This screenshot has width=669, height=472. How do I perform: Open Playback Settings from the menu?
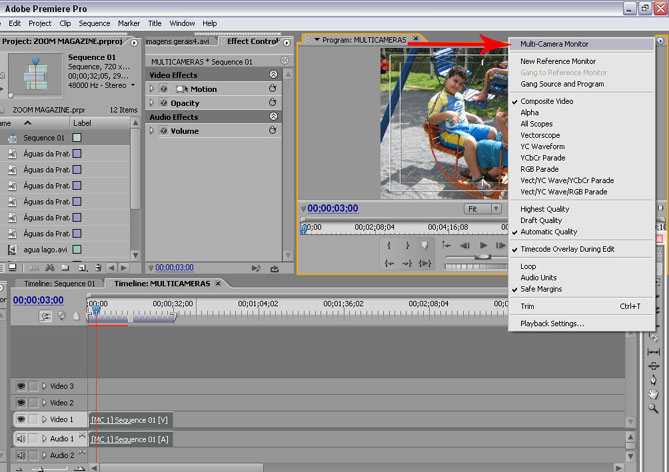tap(552, 324)
